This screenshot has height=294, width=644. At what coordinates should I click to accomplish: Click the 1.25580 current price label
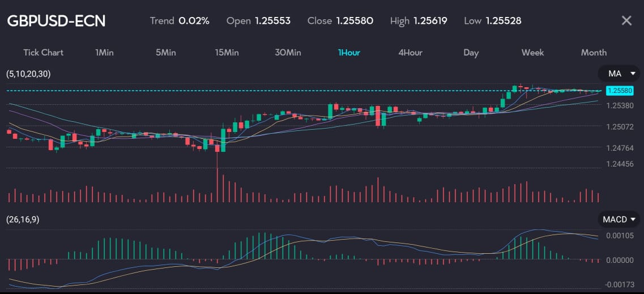(619, 91)
